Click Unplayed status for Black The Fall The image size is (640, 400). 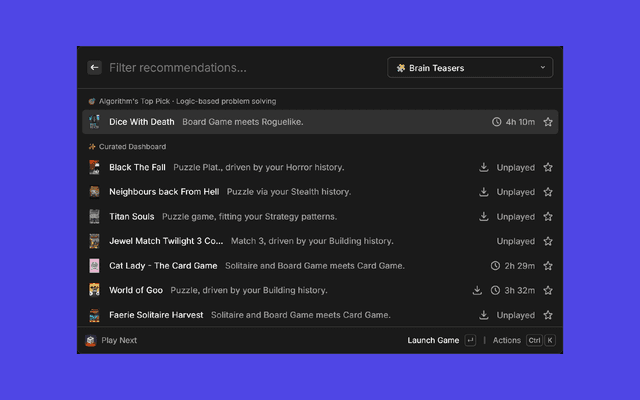[x=516, y=167]
